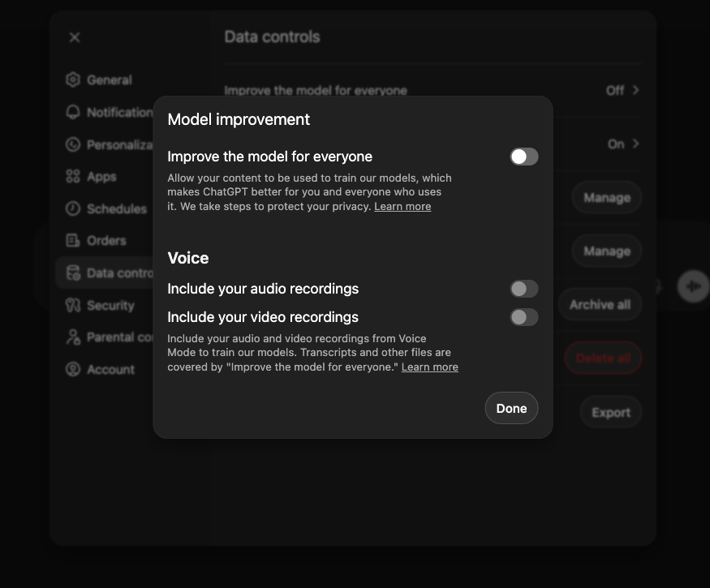Screen dimensions: 710x588
Task: Click the Apps grid icon
Action: point(73,177)
